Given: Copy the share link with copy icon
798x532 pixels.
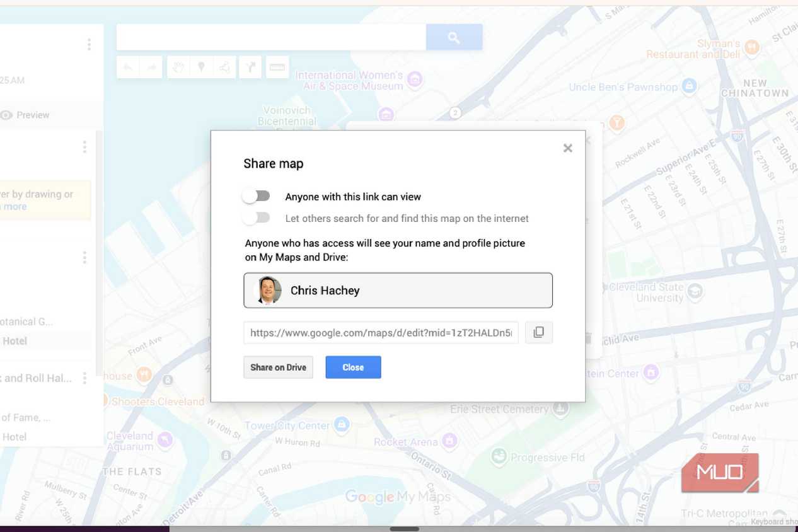Looking at the screenshot, I should [539, 332].
